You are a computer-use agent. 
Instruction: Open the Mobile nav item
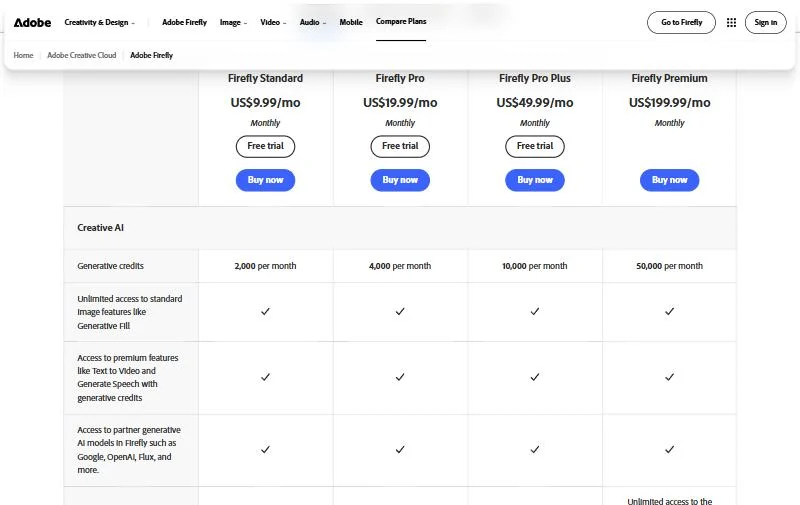tap(351, 22)
